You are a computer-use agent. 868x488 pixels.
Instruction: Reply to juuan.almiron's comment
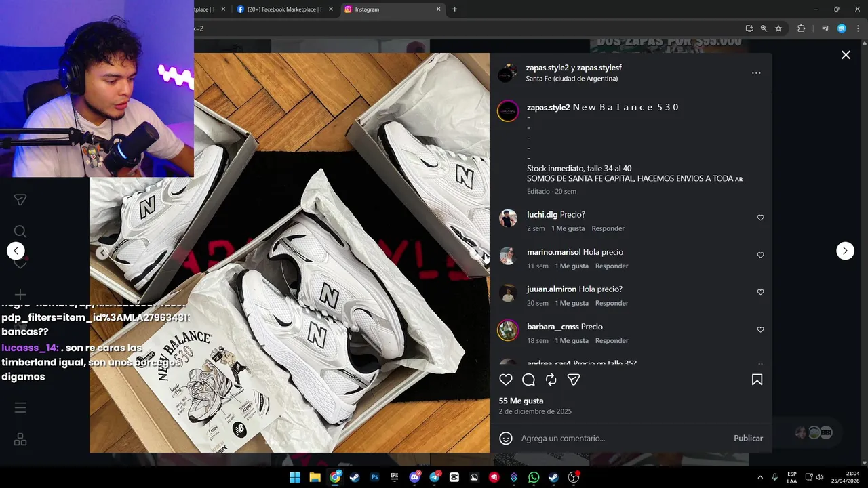tap(612, 303)
